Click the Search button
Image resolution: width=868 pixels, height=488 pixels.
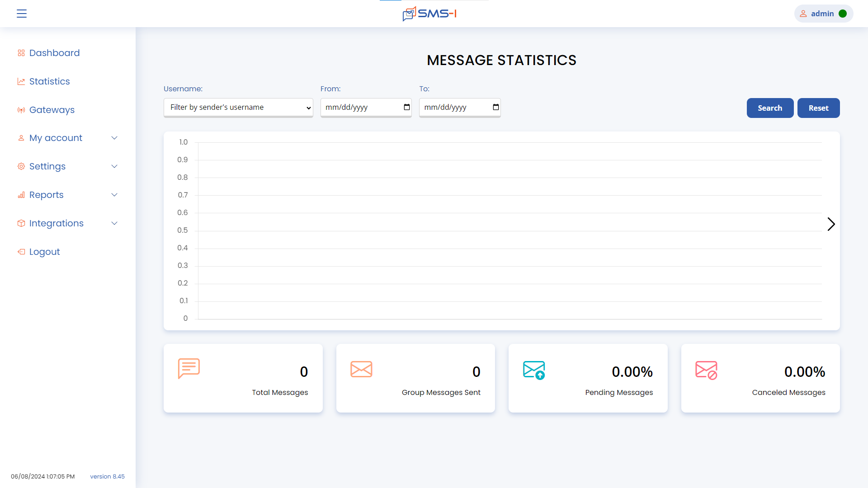click(x=770, y=108)
